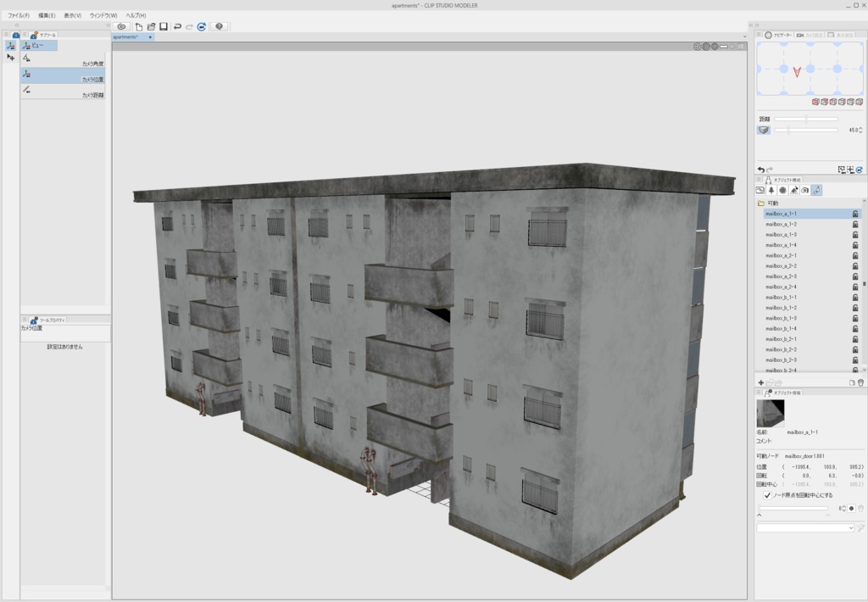Click the Undo icon above the object list

tap(761, 169)
